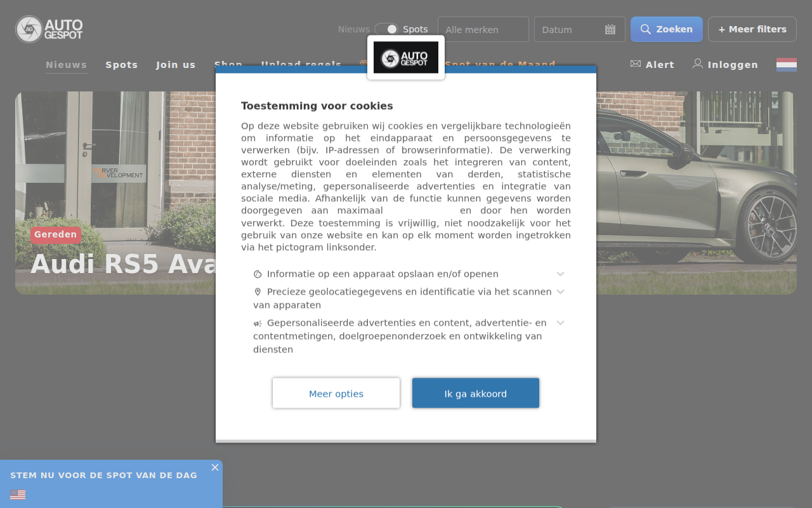Click the Gereden tag on the article
The height and width of the screenshot is (508, 812).
pos(56,235)
